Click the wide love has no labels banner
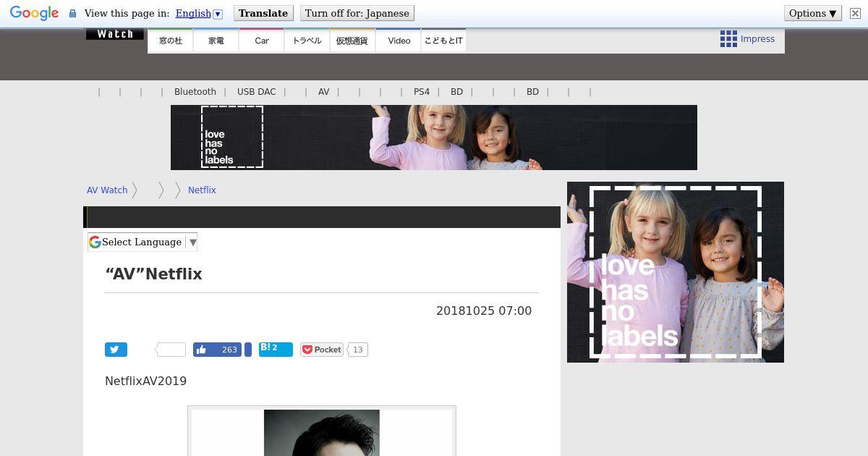 coord(434,138)
